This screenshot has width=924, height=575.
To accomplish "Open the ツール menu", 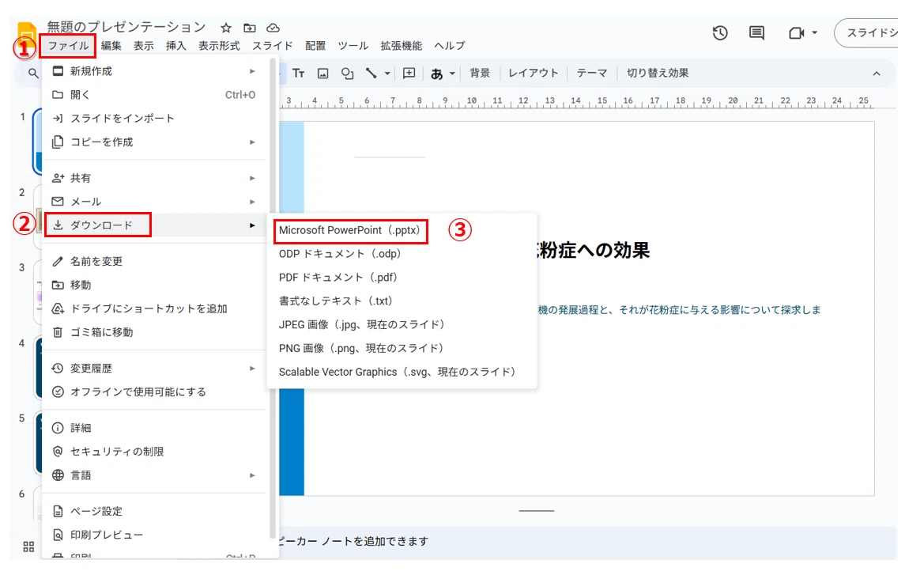I will coord(353,45).
